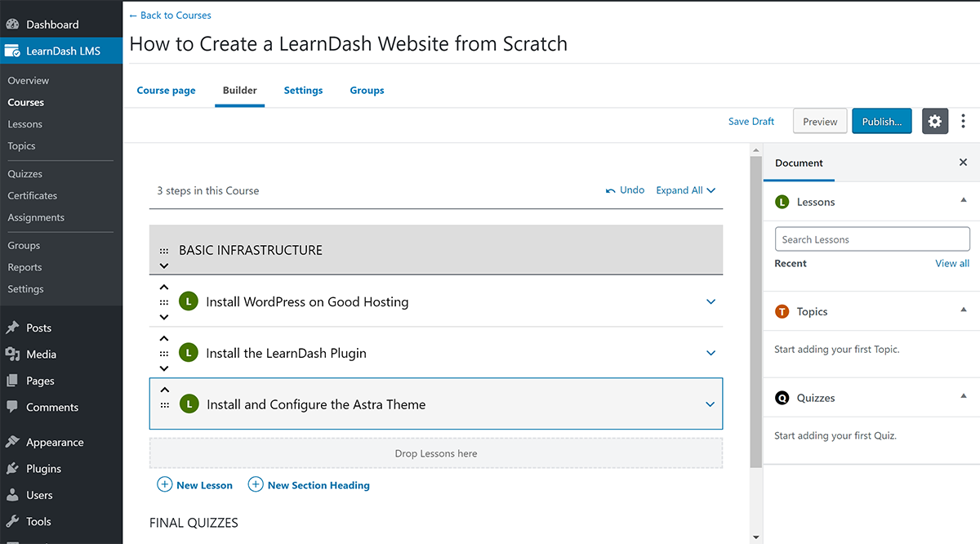980x544 pixels.
Task: Click the Posts pin icon
Action: [x=13, y=328]
